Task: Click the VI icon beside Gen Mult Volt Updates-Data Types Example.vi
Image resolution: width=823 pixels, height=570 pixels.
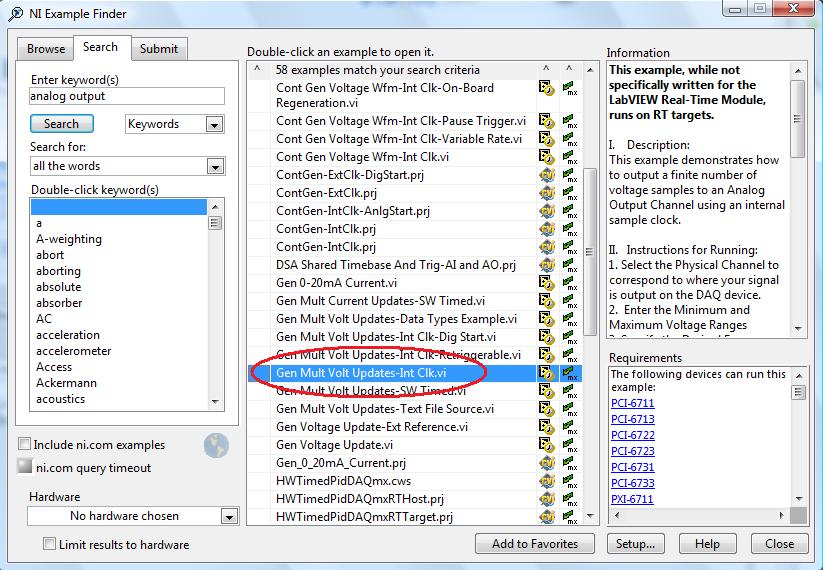Action: click(546, 319)
